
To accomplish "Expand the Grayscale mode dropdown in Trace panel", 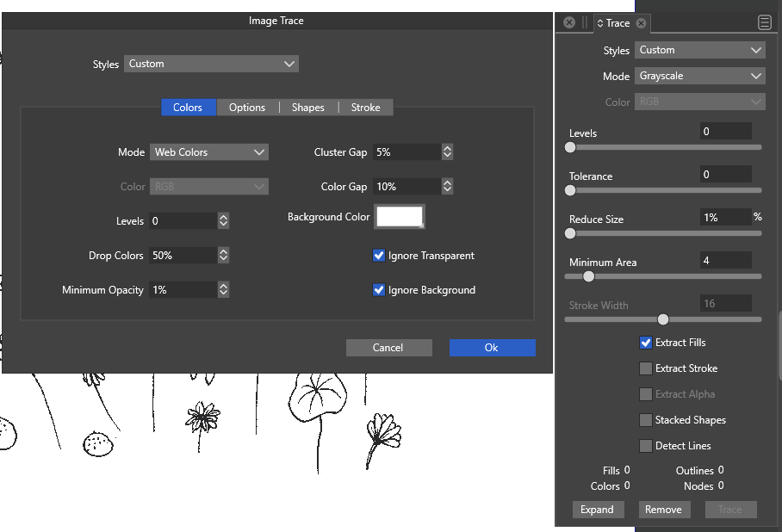I will (699, 76).
